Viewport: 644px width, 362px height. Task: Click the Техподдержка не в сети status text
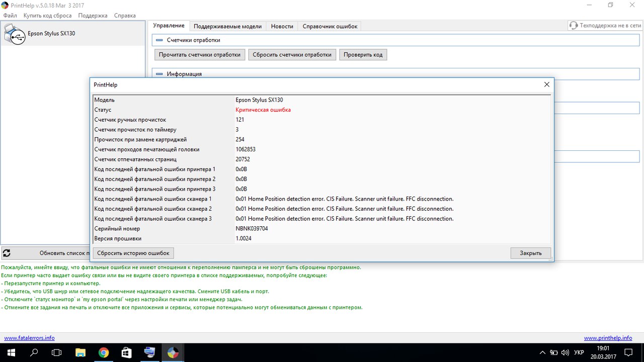(x=610, y=25)
